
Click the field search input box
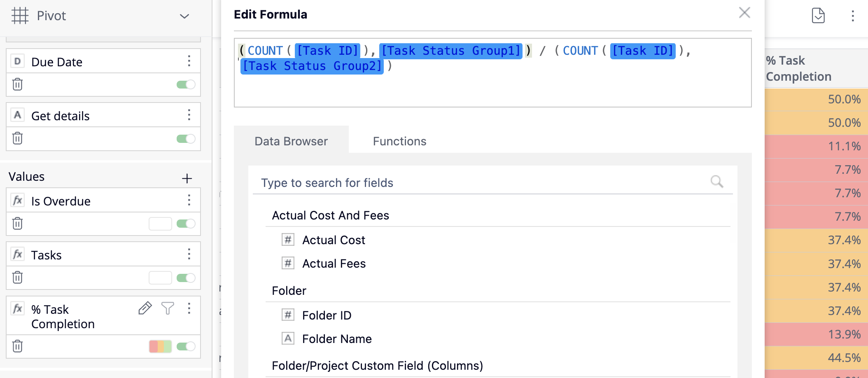482,183
